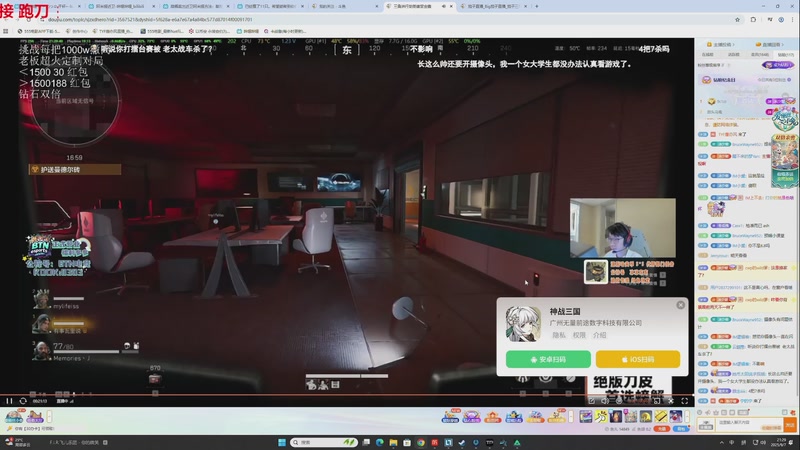Viewport: 800px width, 450px height.
Task: Open the Windows Start menu
Action: [282, 442]
